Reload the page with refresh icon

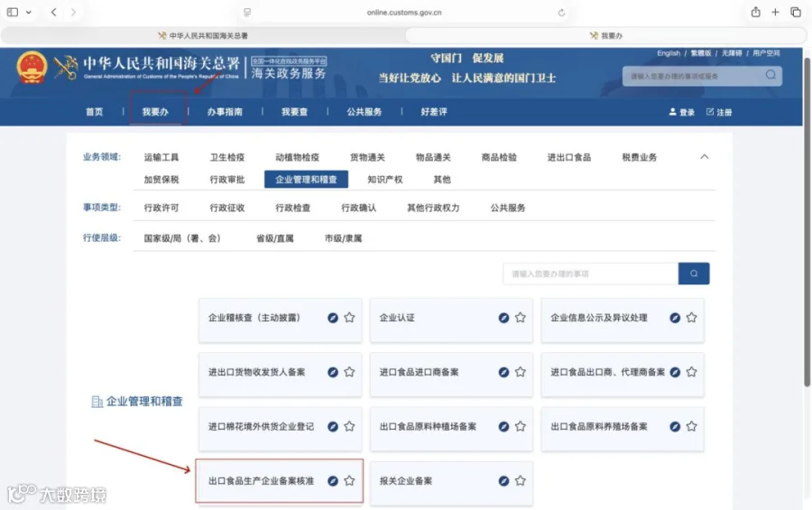click(561, 13)
